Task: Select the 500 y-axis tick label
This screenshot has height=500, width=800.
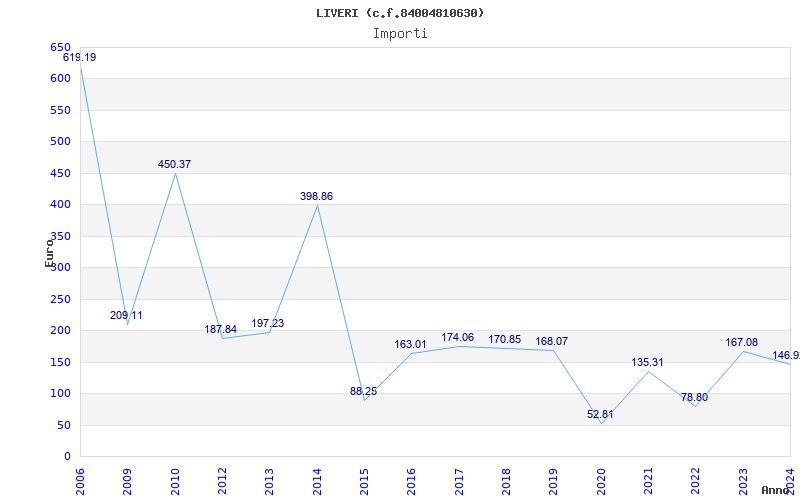Action: pyautogui.click(x=60, y=141)
